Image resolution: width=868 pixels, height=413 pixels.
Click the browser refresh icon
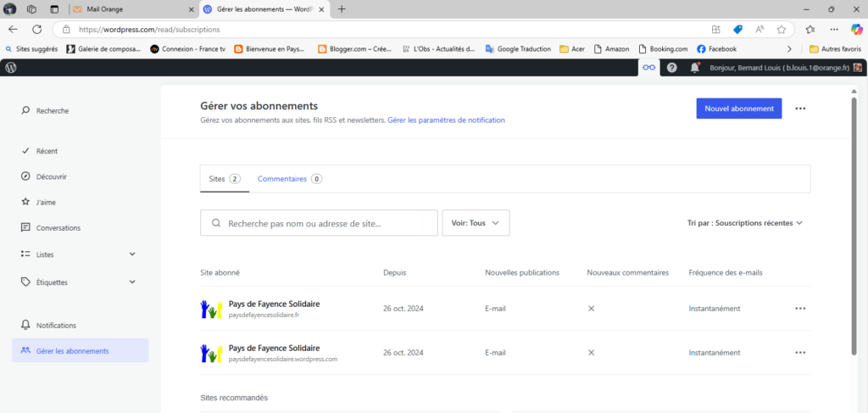(36, 29)
